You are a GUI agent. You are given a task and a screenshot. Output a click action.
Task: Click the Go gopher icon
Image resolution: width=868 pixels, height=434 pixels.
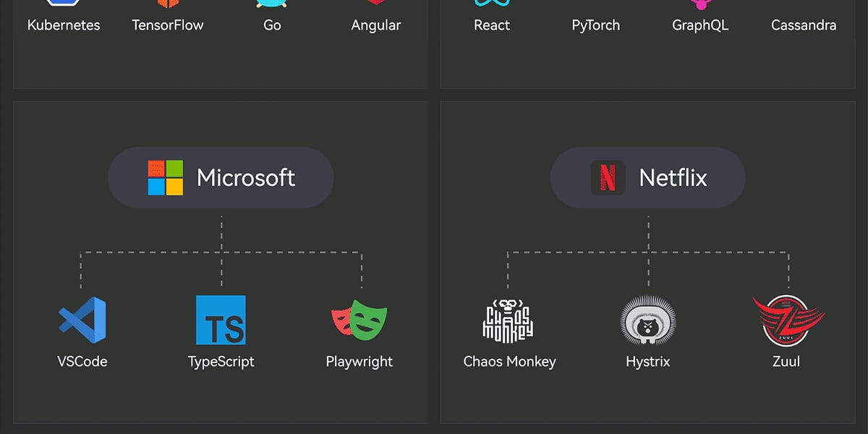[272, 4]
